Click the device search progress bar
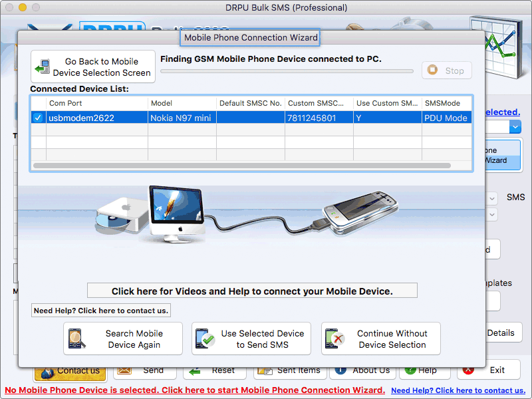This screenshot has height=399, width=532. pos(287,71)
